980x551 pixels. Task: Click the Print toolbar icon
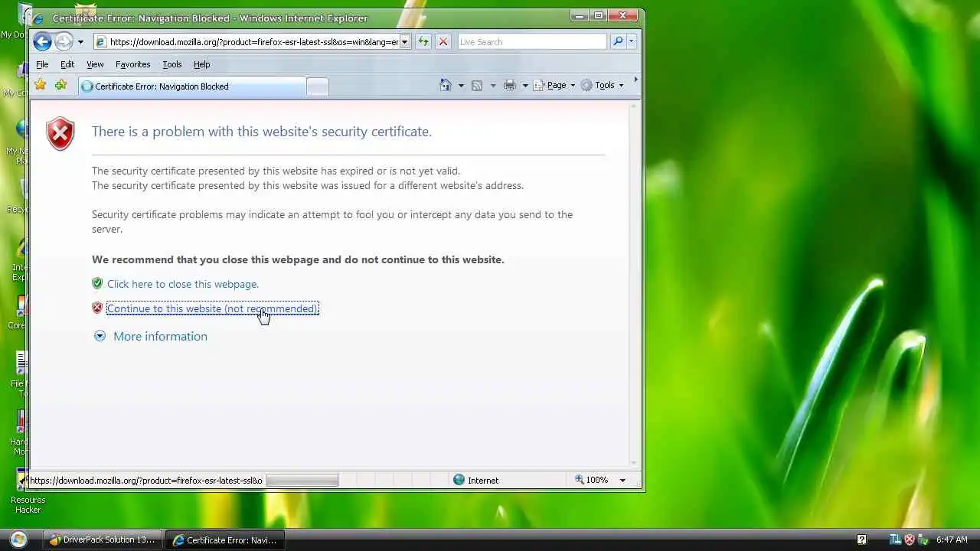pos(509,85)
